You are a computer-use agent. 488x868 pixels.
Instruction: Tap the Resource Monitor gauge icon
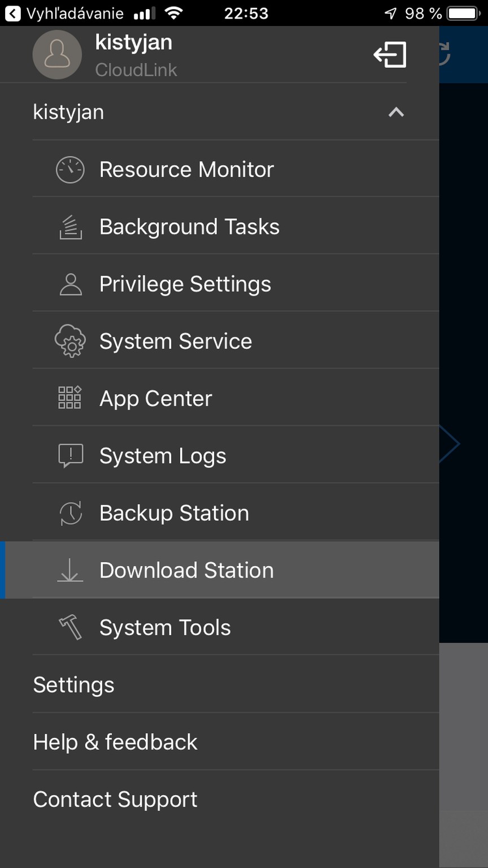pyautogui.click(x=70, y=170)
